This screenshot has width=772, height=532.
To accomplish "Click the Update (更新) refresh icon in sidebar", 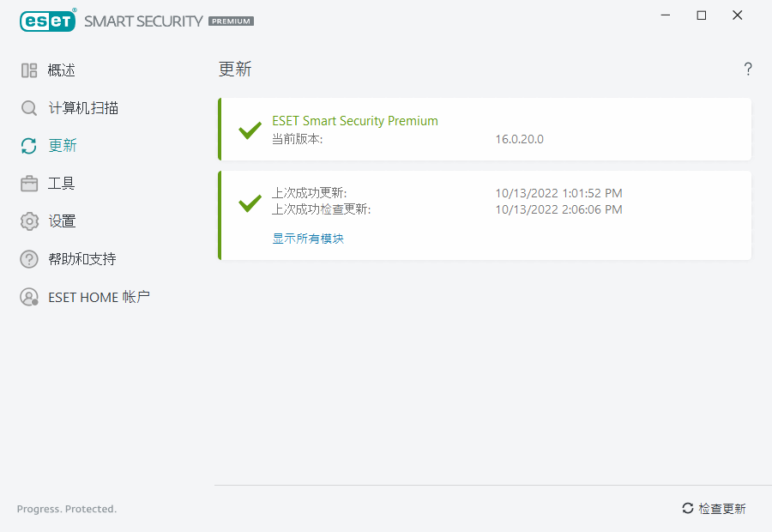I will (x=29, y=146).
